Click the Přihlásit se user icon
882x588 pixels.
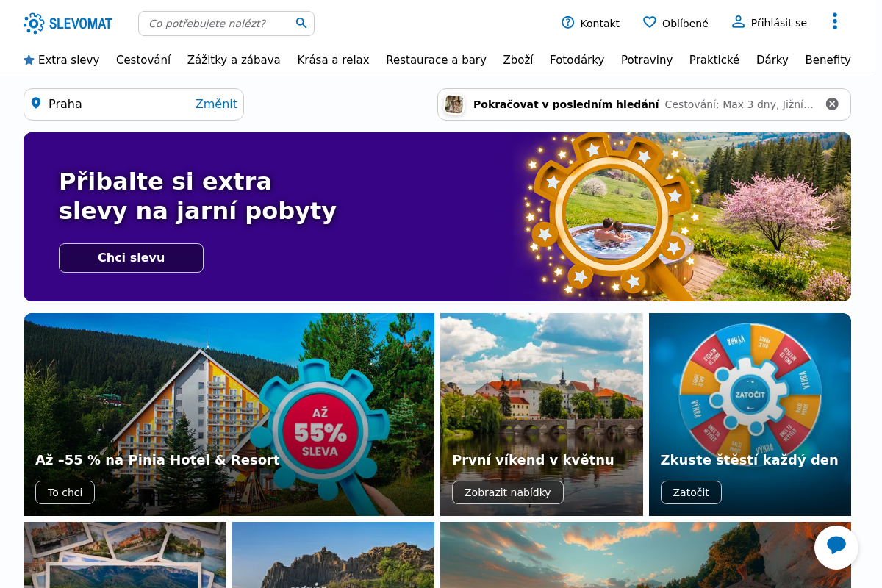(738, 22)
